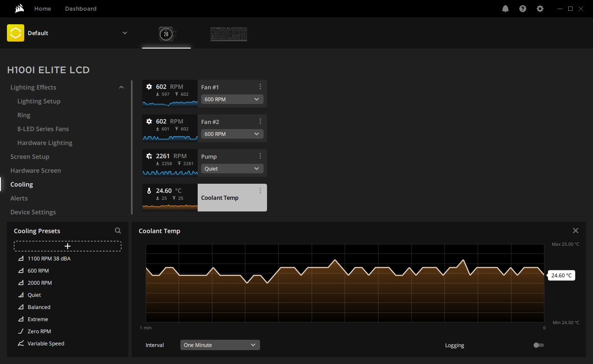Select the 1100 RPM 38 dBA preset

[x=49, y=258]
